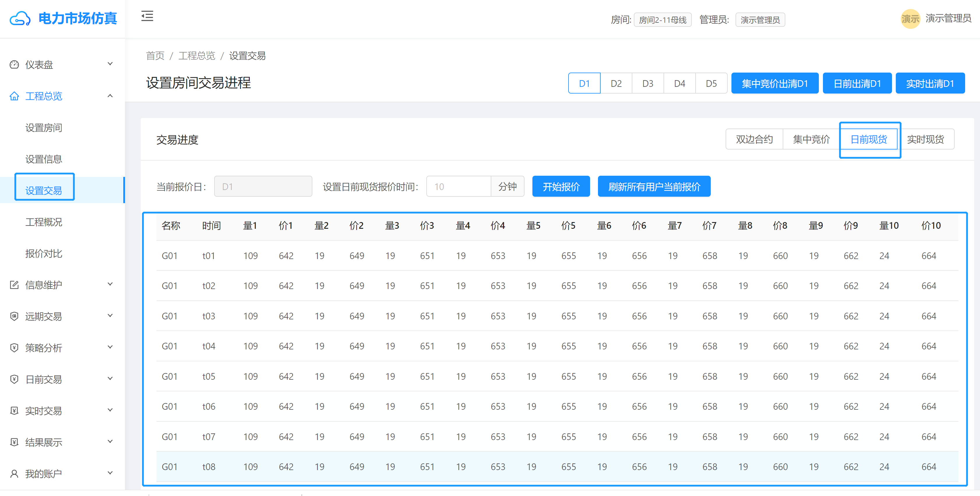Click the 开始报价 button

click(x=561, y=187)
